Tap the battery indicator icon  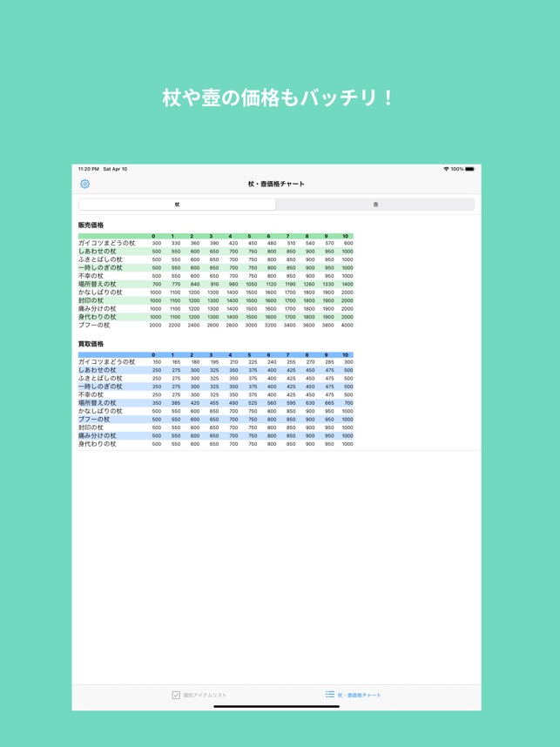coord(470,169)
